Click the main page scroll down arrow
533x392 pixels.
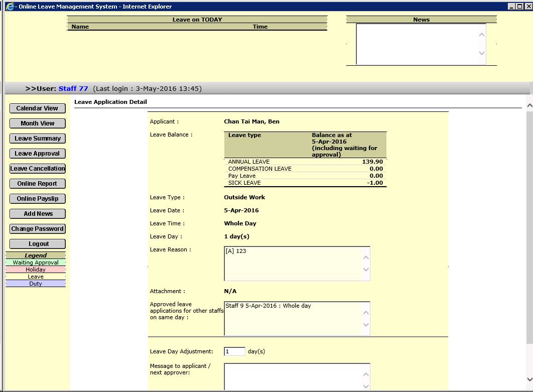point(529,379)
